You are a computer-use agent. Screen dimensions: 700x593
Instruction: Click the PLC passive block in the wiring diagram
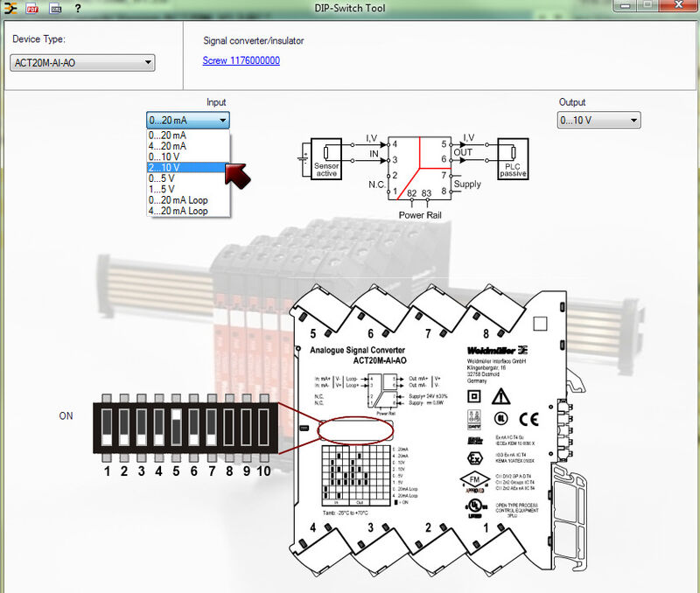click(513, 158)
